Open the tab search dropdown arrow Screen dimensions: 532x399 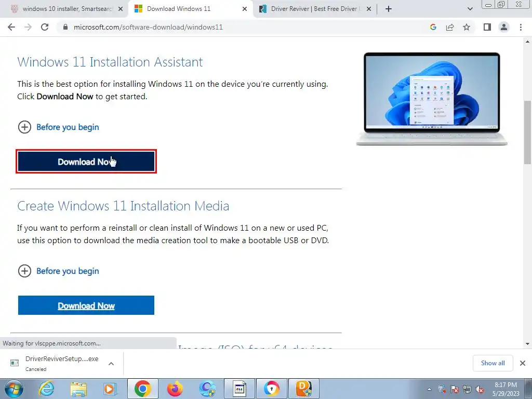point(470,9)
